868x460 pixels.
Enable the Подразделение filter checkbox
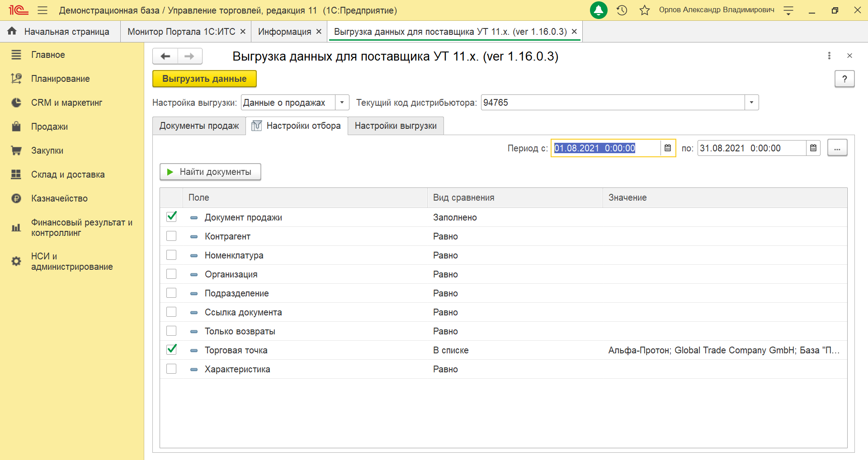(x=171, y=293)
